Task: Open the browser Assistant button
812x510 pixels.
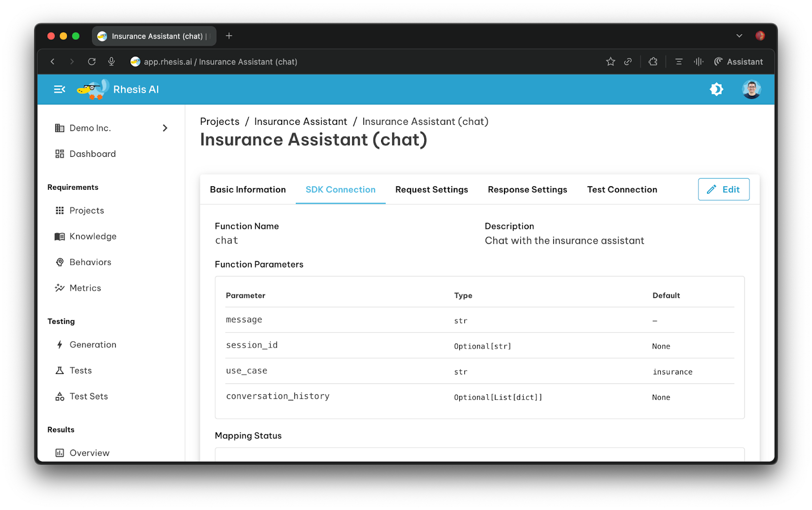Action: 738,61
